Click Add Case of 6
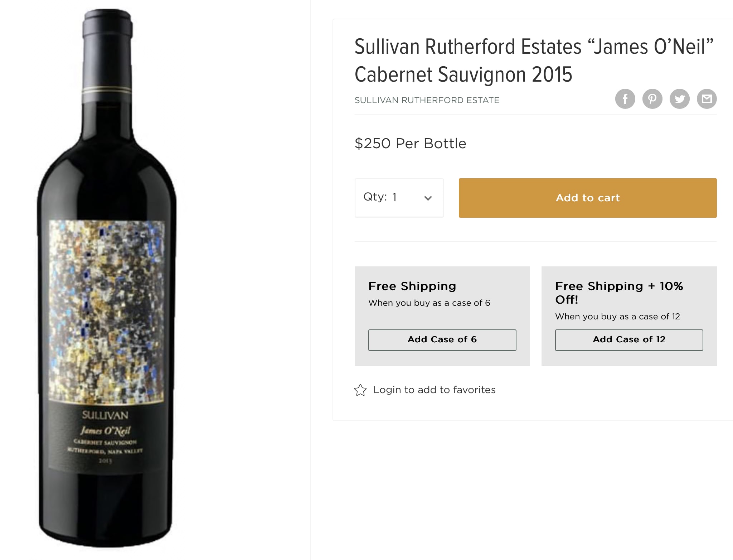The width and height of the screenshot is (733, 560). point(442,340)
